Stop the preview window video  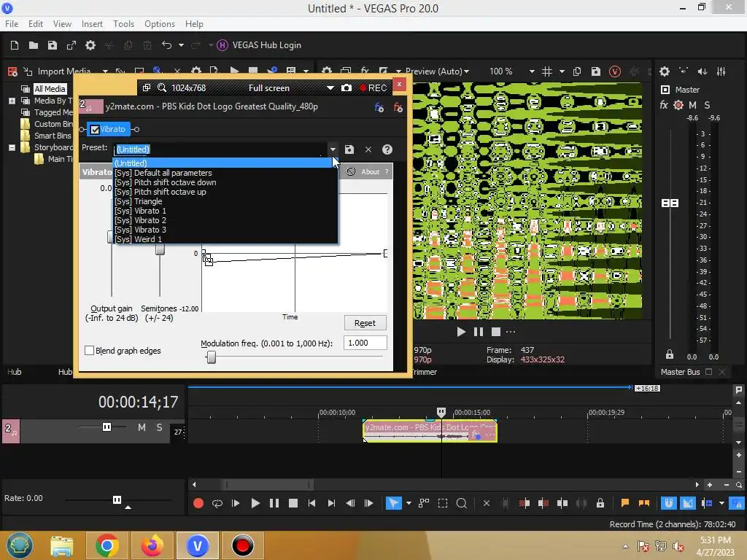coord(496,332)
